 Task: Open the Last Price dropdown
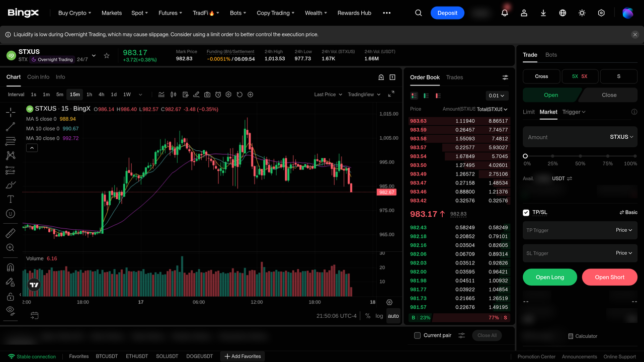tap(328, 95)
